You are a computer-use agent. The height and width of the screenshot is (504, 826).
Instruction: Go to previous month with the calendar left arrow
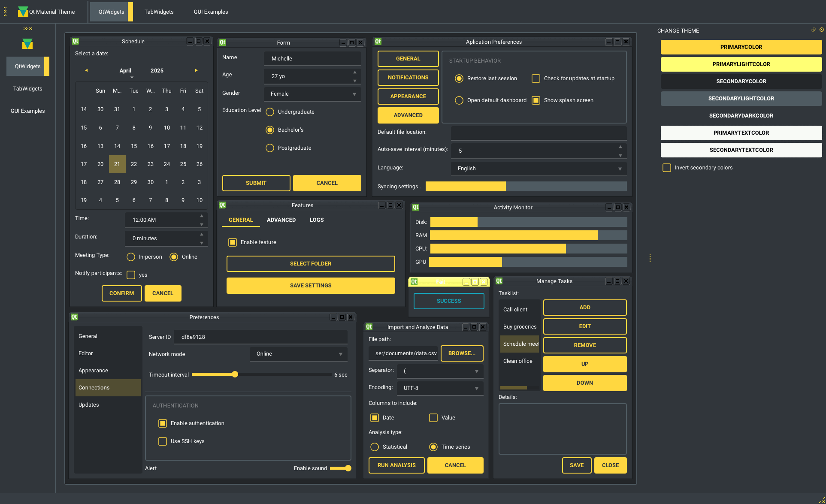[x=86, y=70]
